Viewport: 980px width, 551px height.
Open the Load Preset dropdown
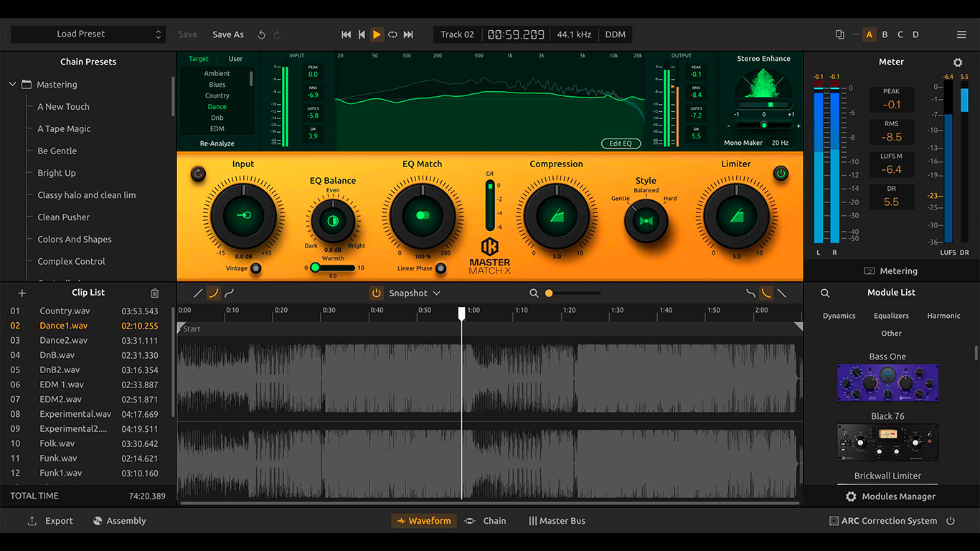[x=88, y=34]
